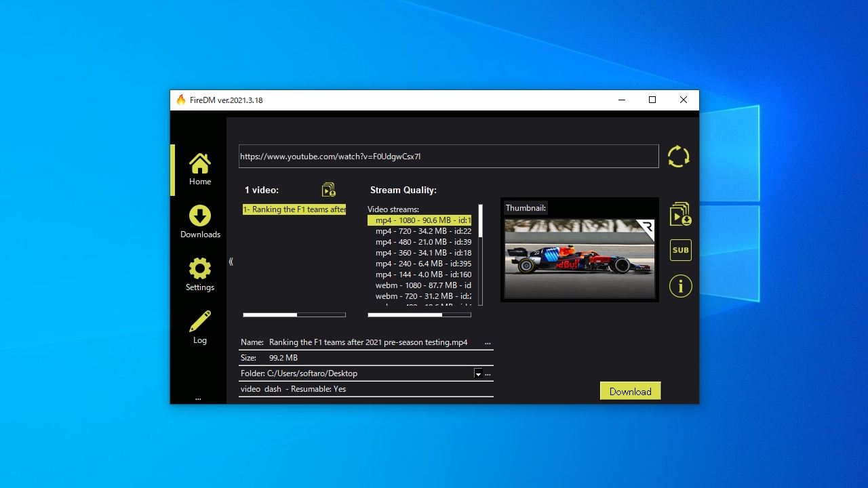Click the YouTube URL input field

[x=448, y=156]
